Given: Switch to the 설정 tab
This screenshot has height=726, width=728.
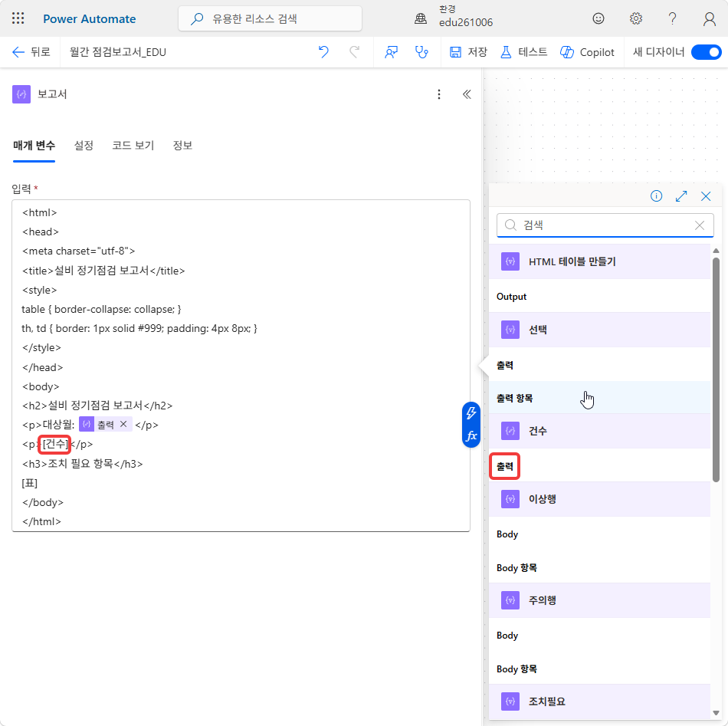Looking at the screenshot, I should point(84,146).
